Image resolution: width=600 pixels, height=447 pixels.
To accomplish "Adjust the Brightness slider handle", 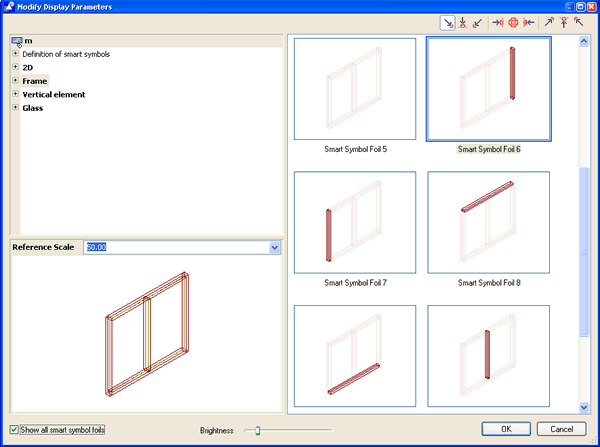I will tap(258, 431).
